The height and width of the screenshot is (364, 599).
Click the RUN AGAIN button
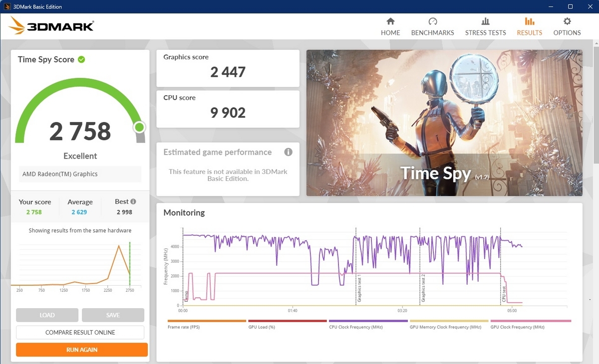(82, 350)
